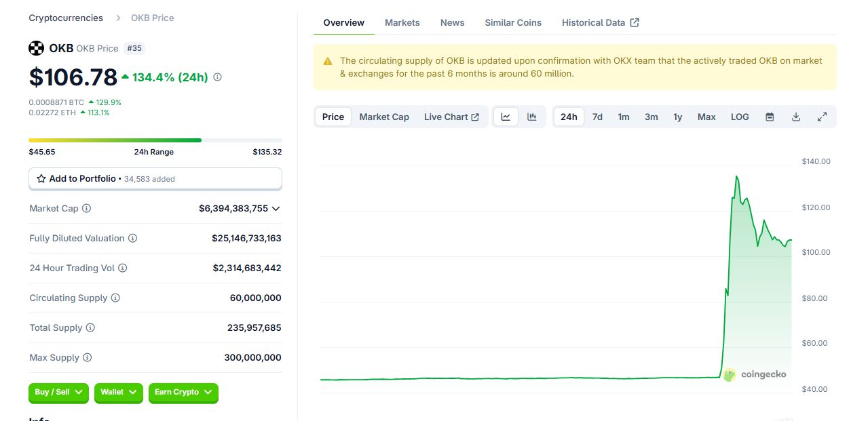Click the 134.4% (24h) change text
The width and height of the screenshot is (868, 421).
pyautogui.click(x=170, y=77)
